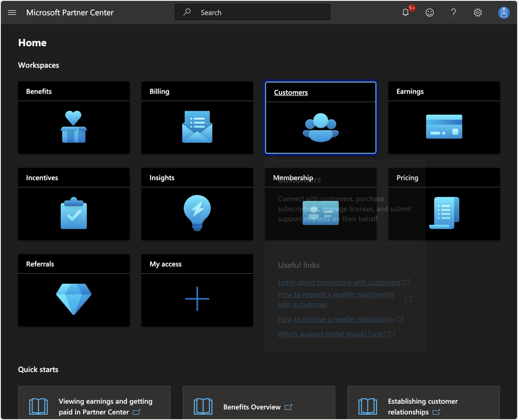Click inside the Search box
The height and width of the screenshot is (420, 518).
click(x=253, y=13)
